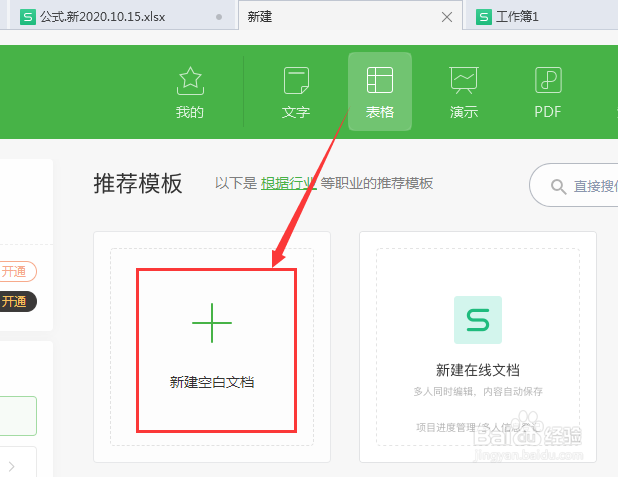618x477 pixels.
Task: Click the dark 开通 button
Action: (x=16, y=302)
